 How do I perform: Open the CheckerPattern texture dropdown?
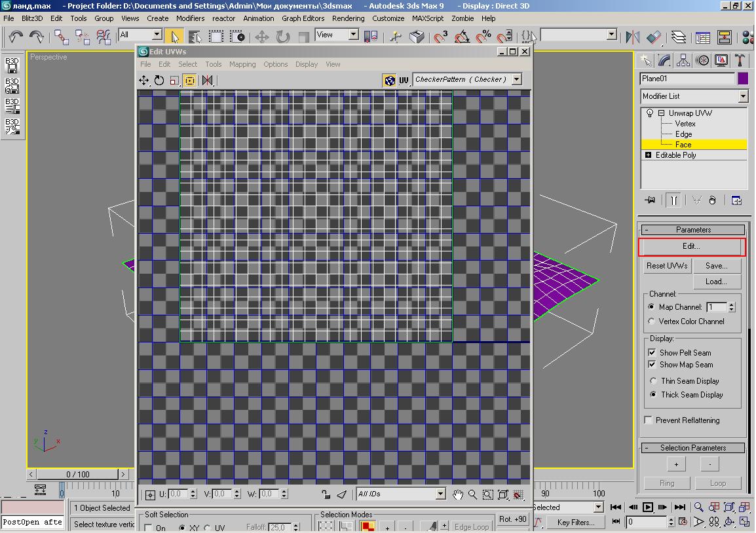517,80
